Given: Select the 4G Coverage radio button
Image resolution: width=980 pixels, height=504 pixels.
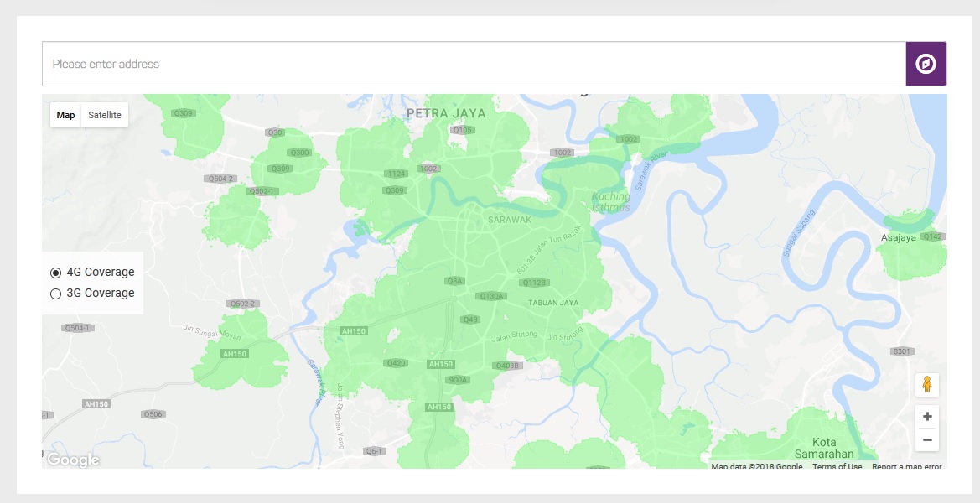Looking at the screenshot, I should pos(57,272).
